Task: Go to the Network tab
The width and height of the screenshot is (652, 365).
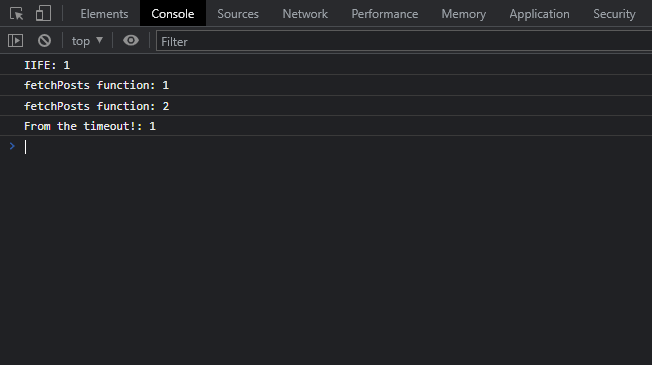Action: click(305, 14)
